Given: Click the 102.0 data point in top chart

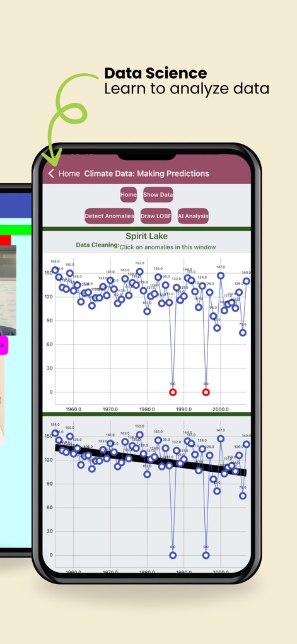Looking at the screenshot, I should point(147,312).
